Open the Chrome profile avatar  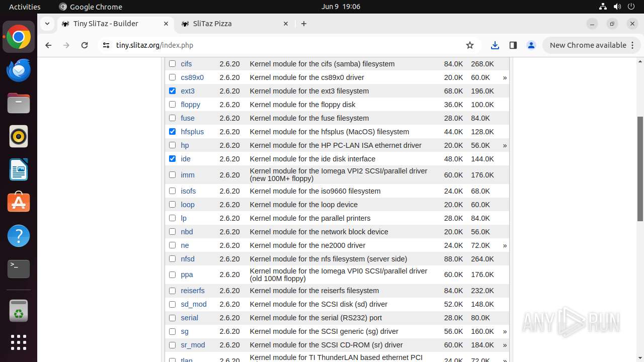[531, 45]
